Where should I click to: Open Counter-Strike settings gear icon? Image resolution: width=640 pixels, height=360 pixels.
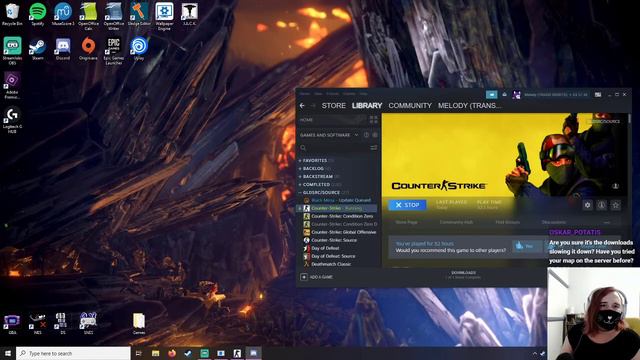[587, 205]
